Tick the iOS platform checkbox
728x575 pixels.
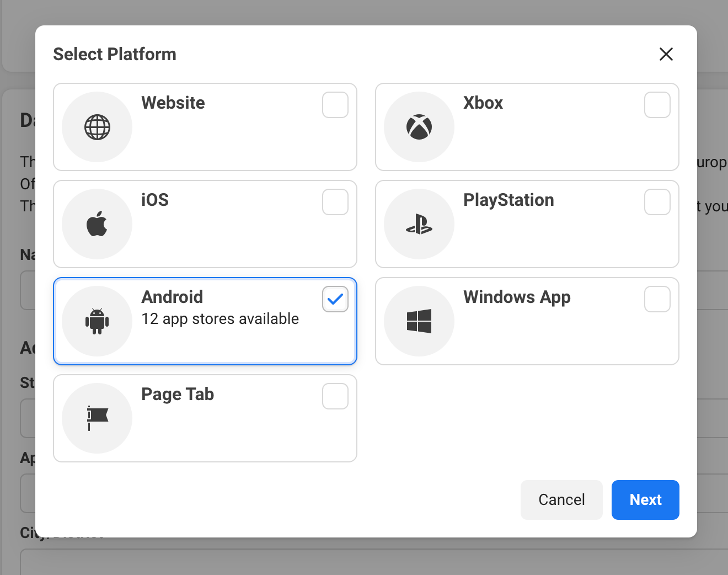pyautogui.click(x=335, y=202)
